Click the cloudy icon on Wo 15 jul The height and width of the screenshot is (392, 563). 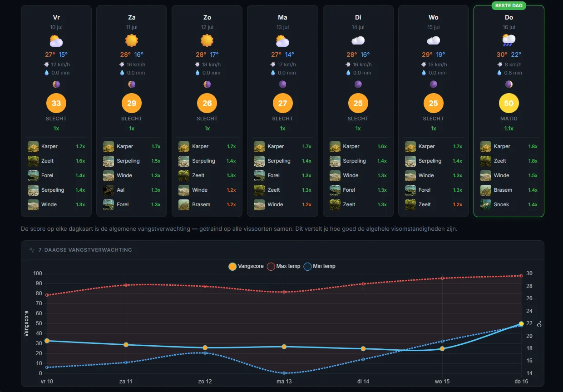coord(433,40)
